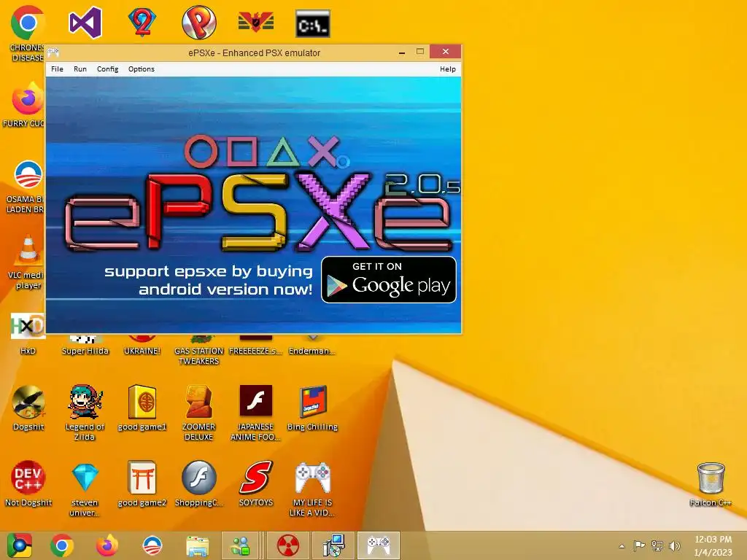Click the Super Hilda desktop label

pyautogui.click(x=85, y=351)
